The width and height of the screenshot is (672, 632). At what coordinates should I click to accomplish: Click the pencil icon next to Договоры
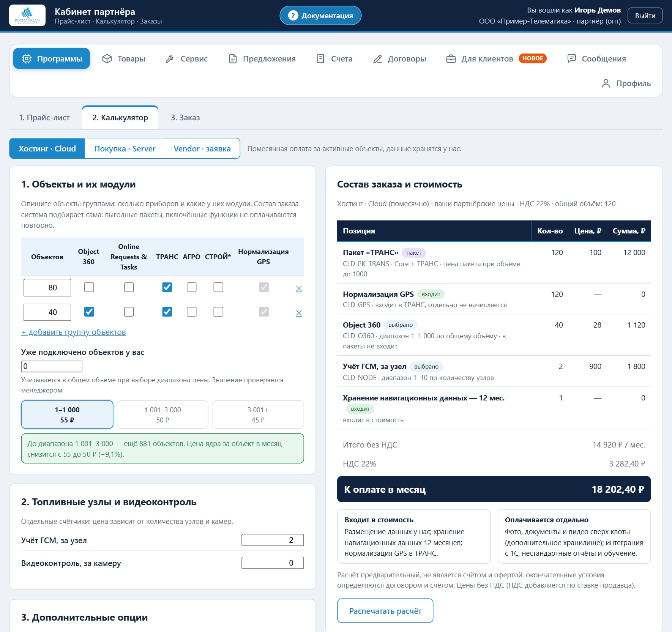377,59
